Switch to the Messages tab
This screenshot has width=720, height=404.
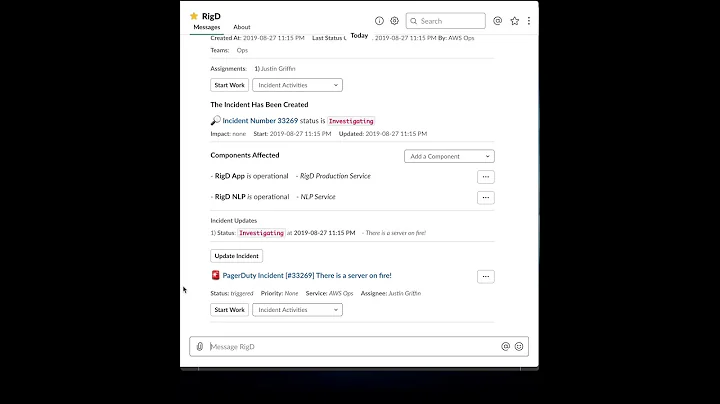(207, 27)
